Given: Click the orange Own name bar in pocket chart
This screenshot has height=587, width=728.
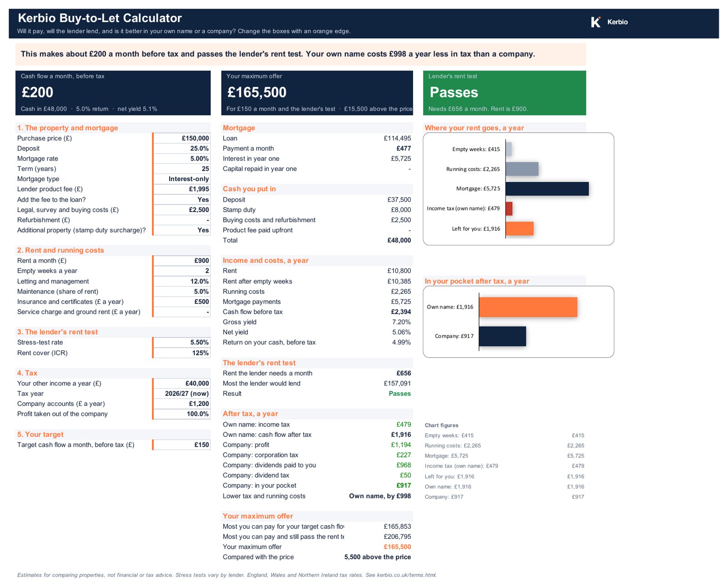Looking at the screenshot, I should click(528, 307).
